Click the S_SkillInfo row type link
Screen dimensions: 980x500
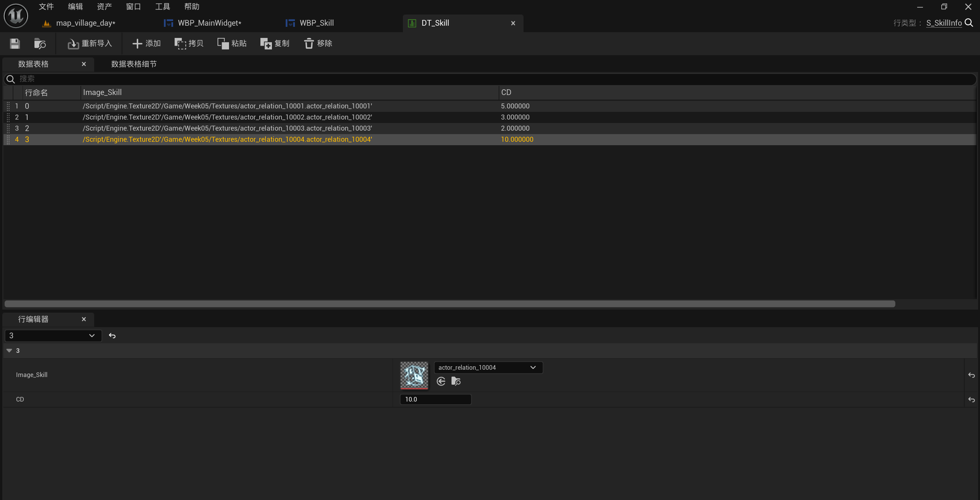pos(944,23)
